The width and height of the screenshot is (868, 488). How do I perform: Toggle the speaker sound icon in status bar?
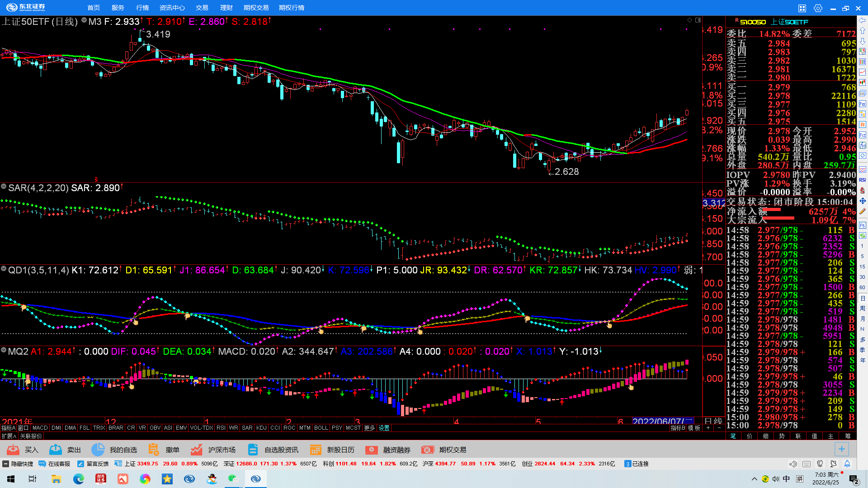point(793,464)
